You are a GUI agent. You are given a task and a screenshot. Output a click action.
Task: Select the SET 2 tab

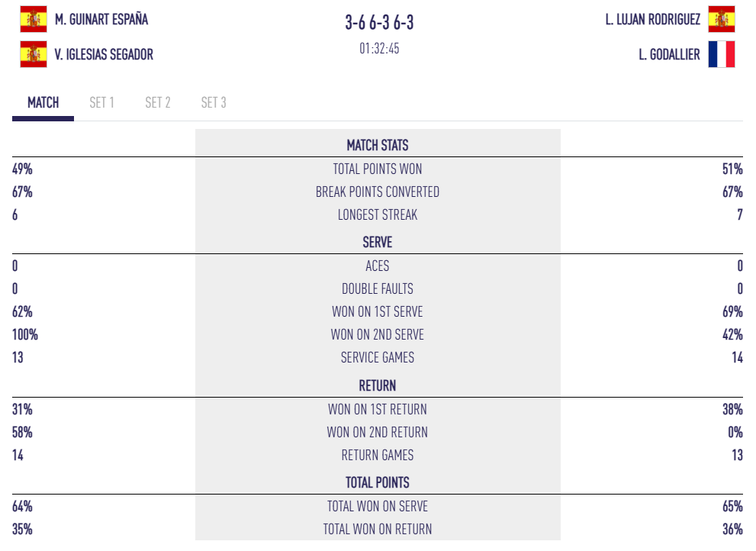coord(157,103)
